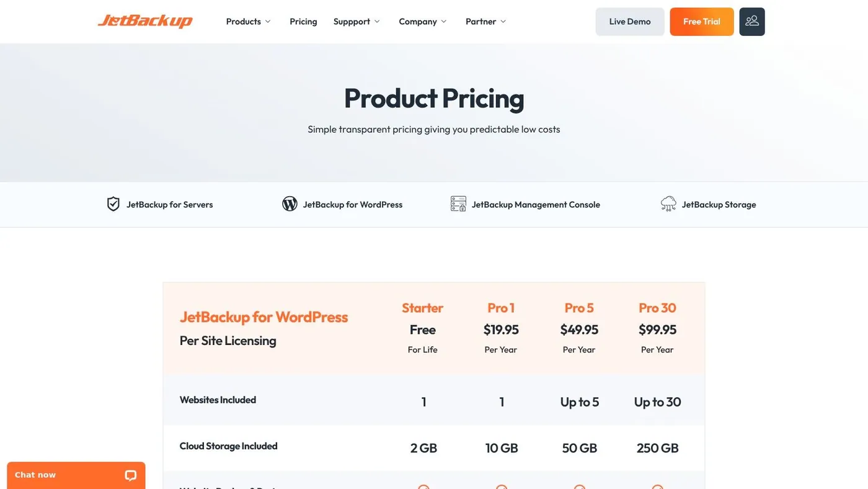The height and width of the screenshot is (489, 868).
Task: Click the Management Console server icon
Action: pyautogui.click(x=458, y=204)
